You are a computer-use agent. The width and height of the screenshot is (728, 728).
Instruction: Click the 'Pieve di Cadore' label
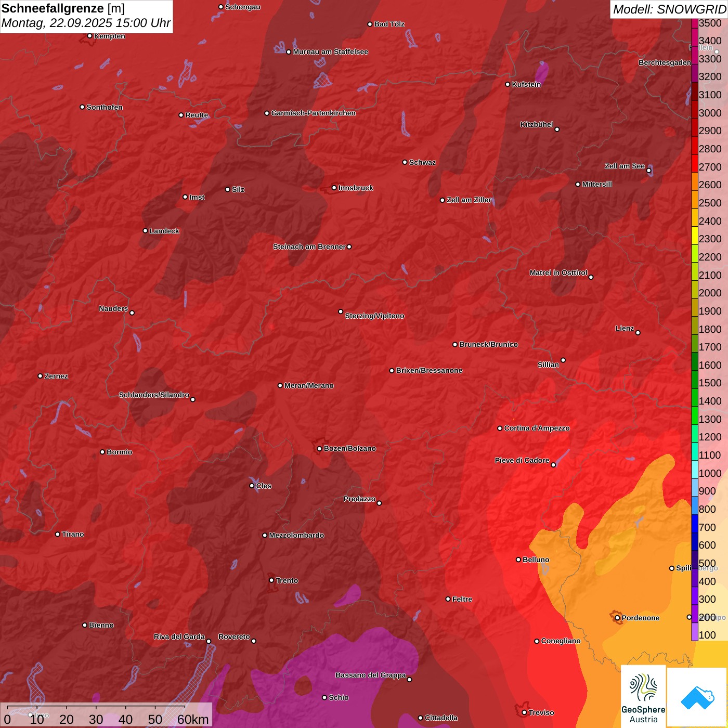(522, 461)
